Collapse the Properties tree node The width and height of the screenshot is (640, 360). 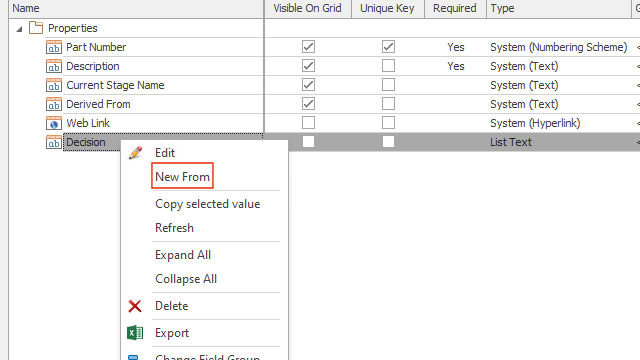(x=19, y=29)
